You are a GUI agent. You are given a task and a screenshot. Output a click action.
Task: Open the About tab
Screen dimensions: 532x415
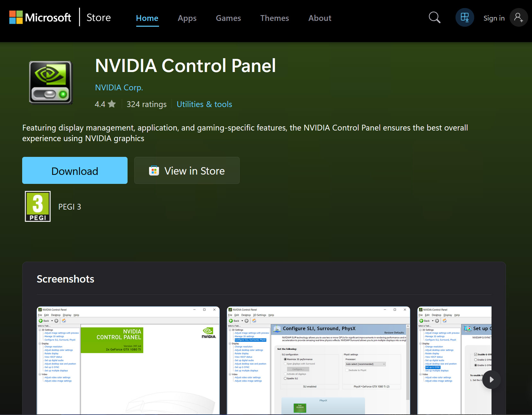[x=320, y=18]
